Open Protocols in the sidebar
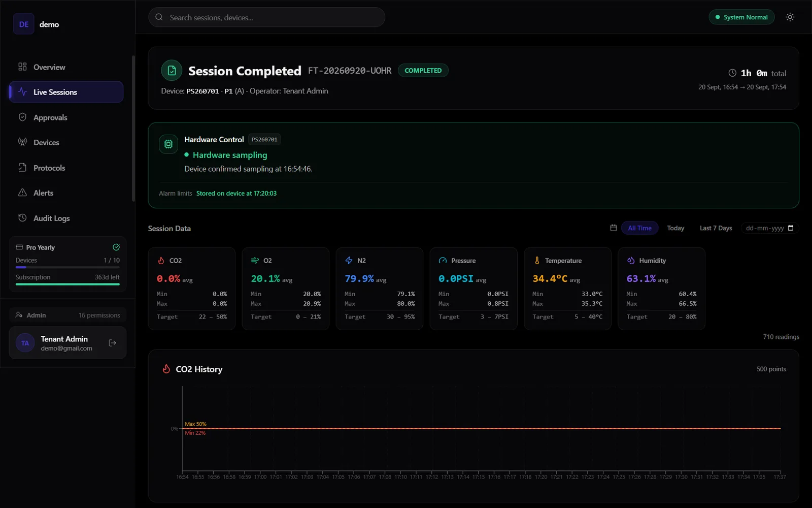The image size is (812, 508). (x=66, y=168)
